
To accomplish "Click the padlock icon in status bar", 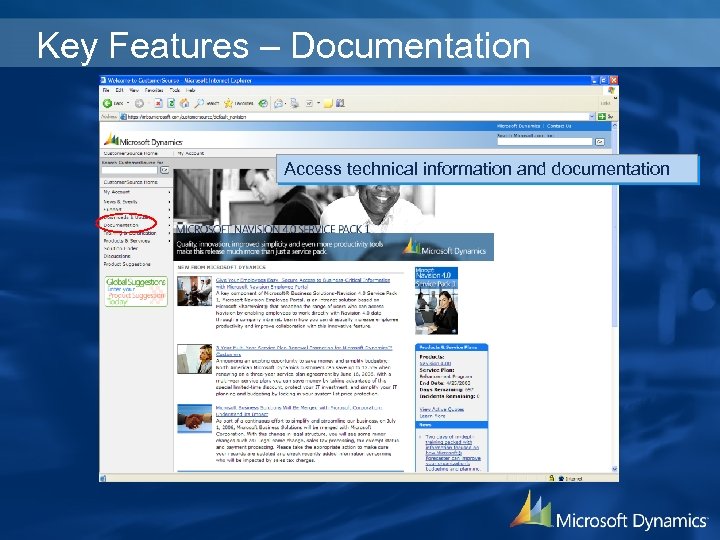I will pos(551,478).
